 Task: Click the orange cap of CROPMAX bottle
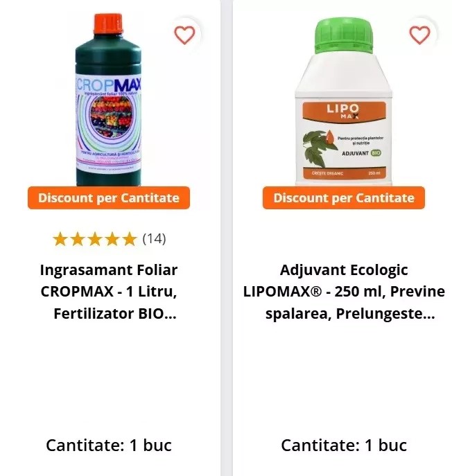[x=108, y=24]
